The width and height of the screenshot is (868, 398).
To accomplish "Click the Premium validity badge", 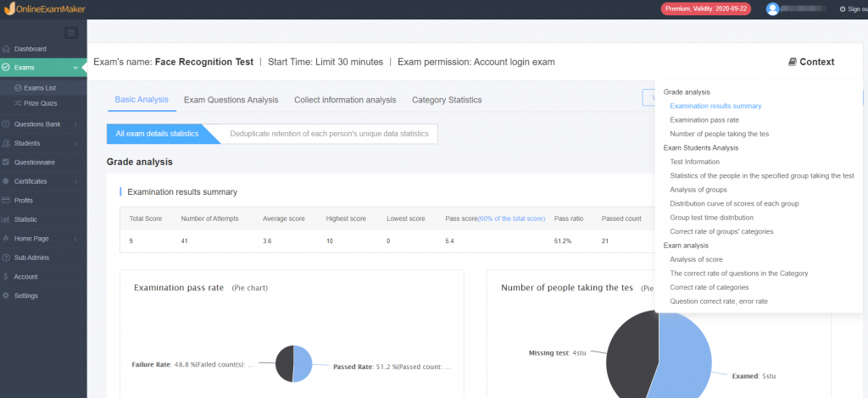I will 706,9.
